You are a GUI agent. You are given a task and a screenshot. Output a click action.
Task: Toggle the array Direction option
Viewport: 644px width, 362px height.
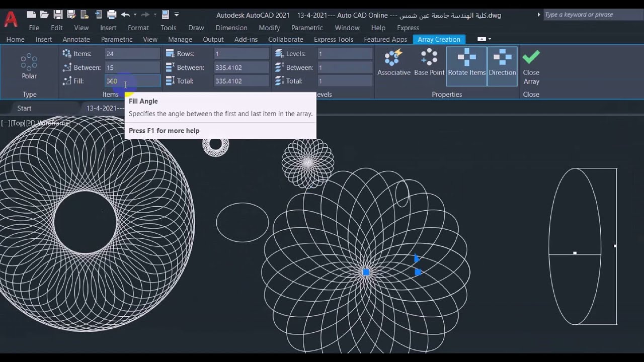click(502, 66)
